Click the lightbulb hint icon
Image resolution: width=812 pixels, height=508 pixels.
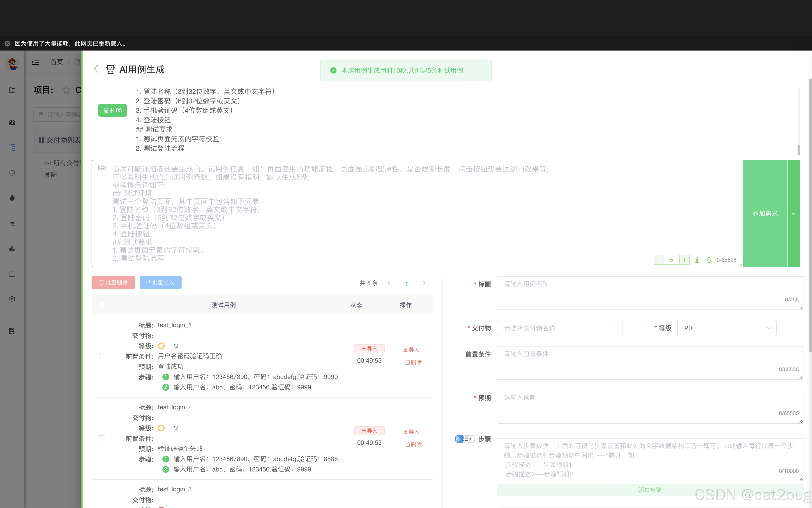point(709,260)
